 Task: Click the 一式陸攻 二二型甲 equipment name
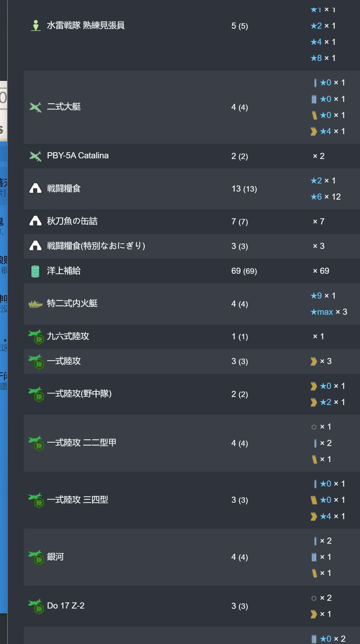81,443
